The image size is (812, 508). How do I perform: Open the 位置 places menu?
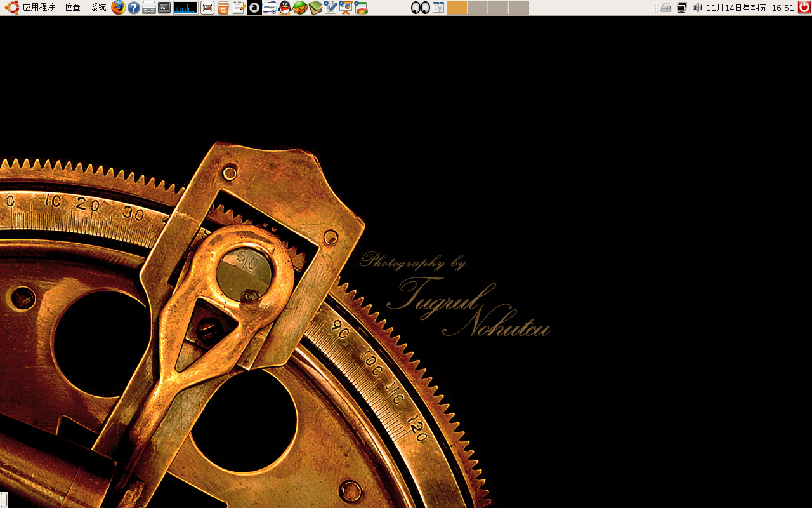72,8
